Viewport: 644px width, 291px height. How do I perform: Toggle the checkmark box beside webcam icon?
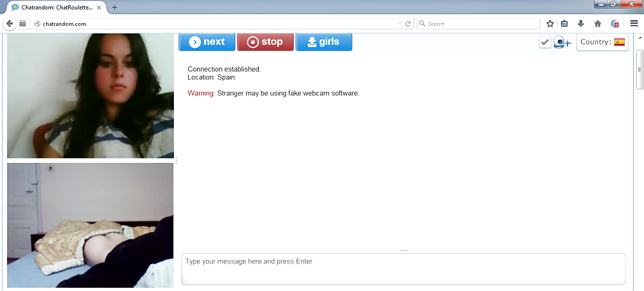tap(545, 42)
